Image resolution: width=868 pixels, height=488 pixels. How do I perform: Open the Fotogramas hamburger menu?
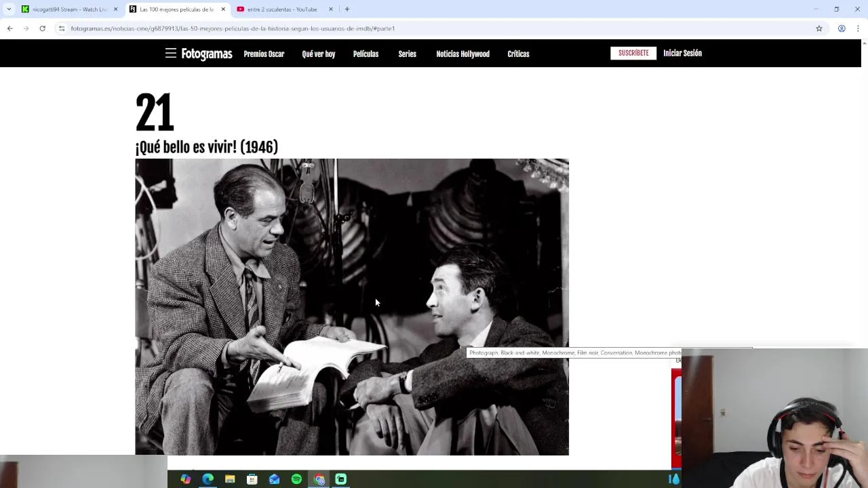pyautogui.click(x=170, y=54)
